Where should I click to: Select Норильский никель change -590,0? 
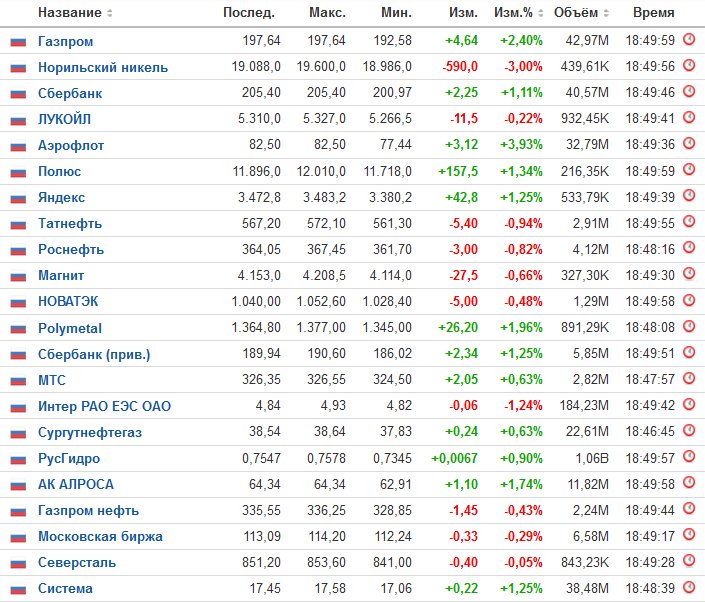click(x=460, y=67)
